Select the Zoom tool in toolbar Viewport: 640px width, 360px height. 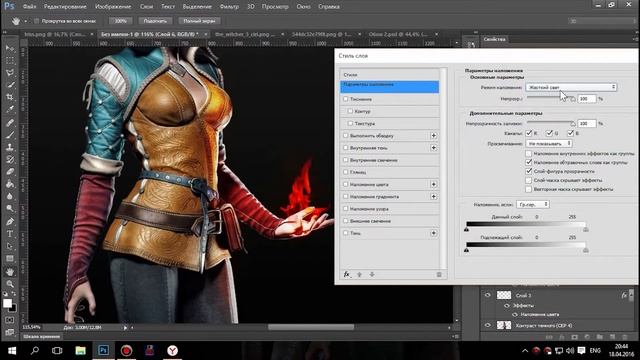[10, 284]
